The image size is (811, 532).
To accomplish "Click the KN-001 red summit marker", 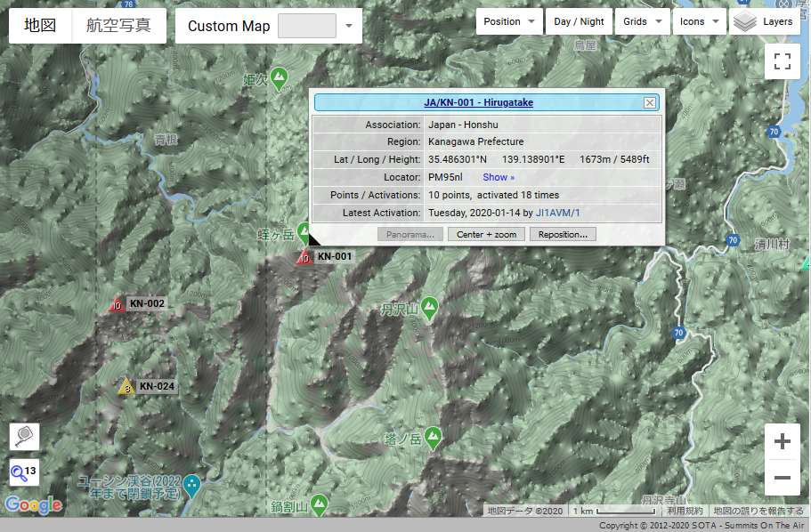I will coord(304,258).
